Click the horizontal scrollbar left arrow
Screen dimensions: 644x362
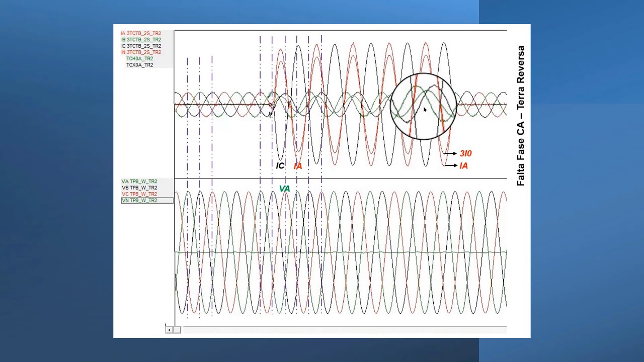pyautogui.click(x=169, y=330)
